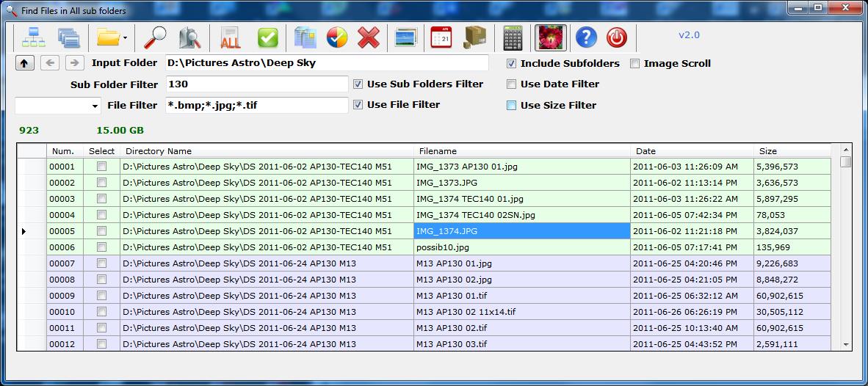Screen dimensions: 868x386
Task: Click the red power exit icon
Action: (618, 37)
